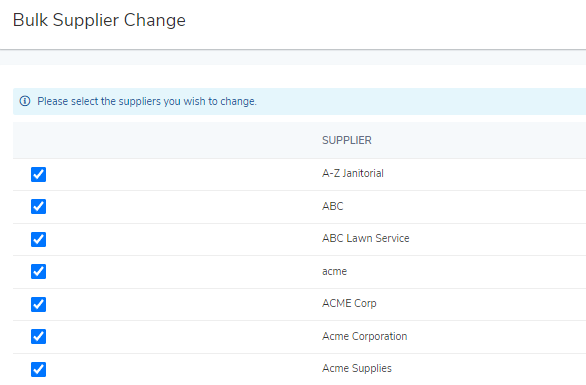Click the Acme Corporation supplier name

coord(364,336)
